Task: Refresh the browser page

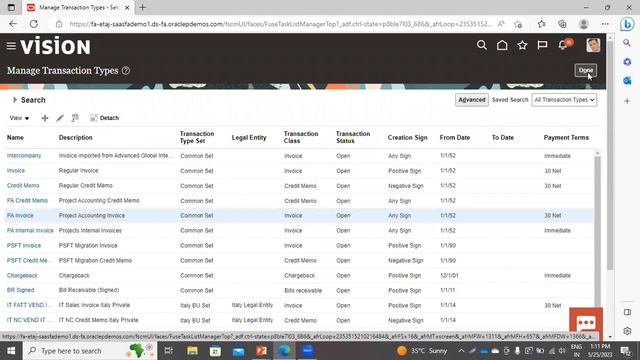Action: click(x=33, y=24)
